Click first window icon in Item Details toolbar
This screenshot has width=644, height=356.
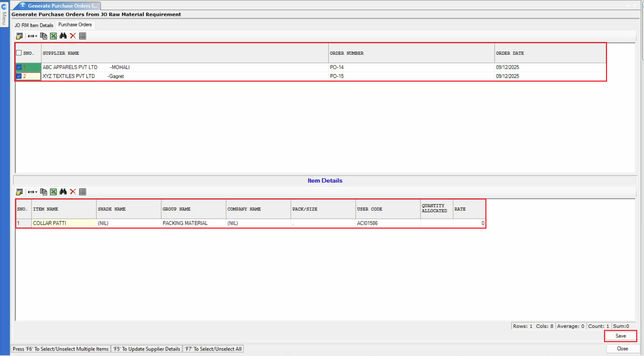click(x=19, y=192)
